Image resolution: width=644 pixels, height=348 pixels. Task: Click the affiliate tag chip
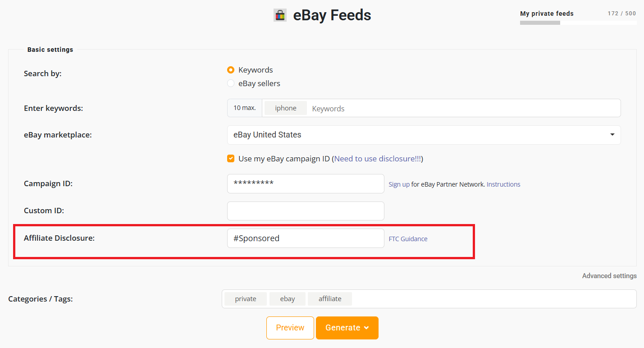point(330,299)
